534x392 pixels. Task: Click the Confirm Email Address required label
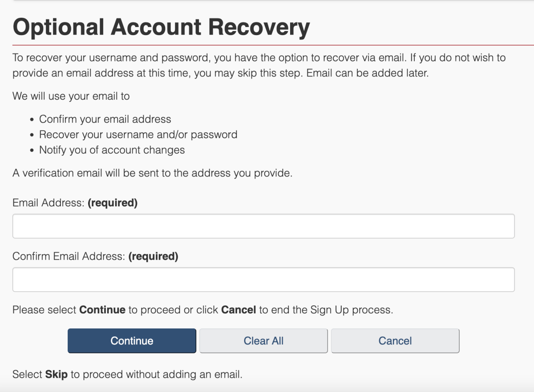coord(94,256)
